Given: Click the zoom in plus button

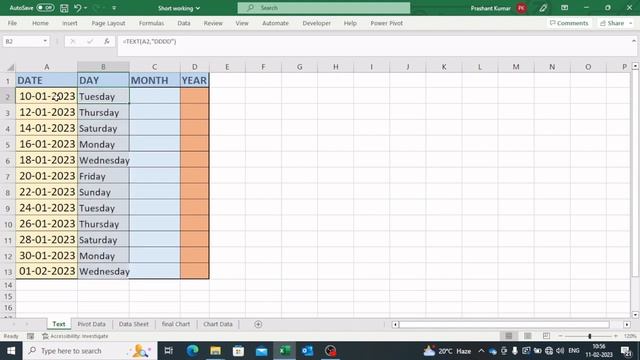Looking at the screenshot, I should point(616,336).
